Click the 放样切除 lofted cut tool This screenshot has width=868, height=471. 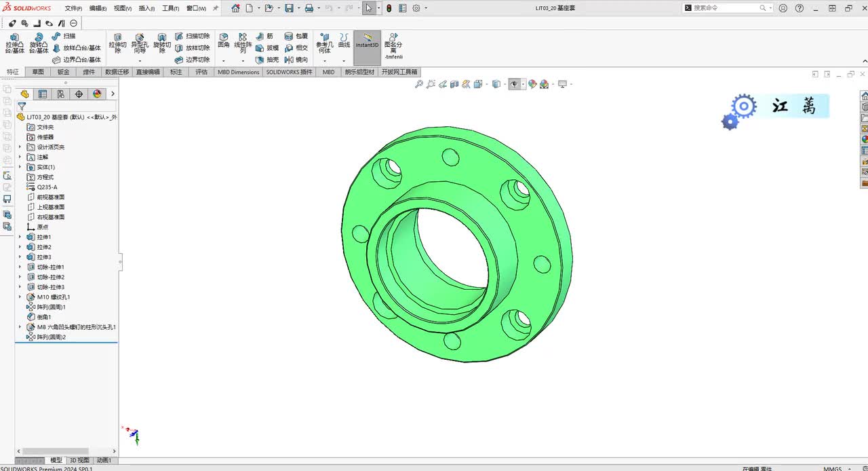coord(192,48)
